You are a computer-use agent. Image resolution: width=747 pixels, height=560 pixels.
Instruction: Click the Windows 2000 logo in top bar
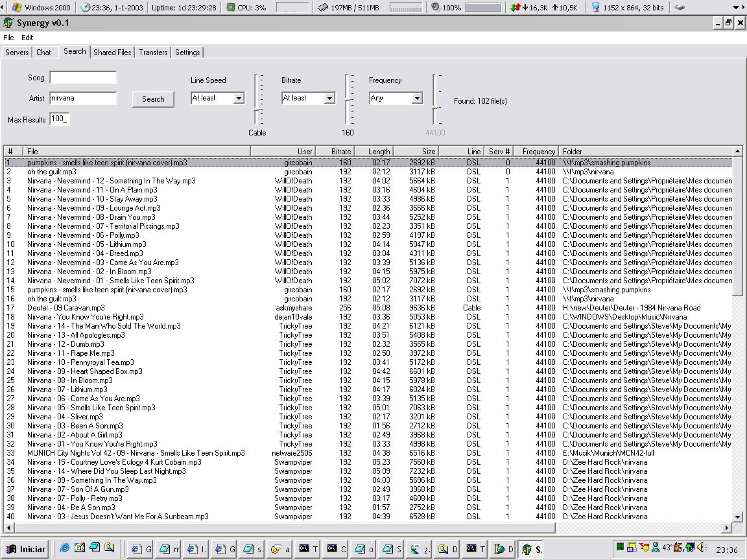(16, 7)
